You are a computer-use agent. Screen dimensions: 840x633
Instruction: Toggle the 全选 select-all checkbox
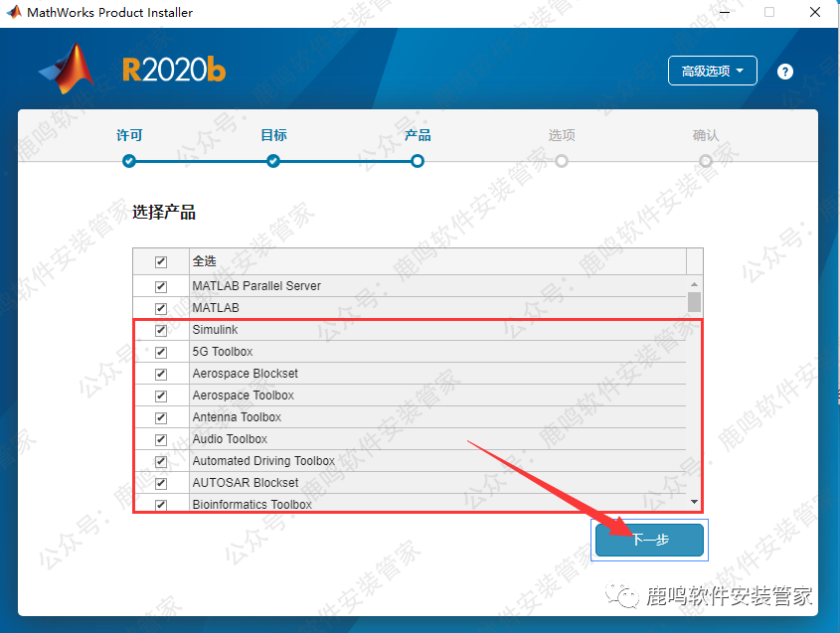point(161,261)
